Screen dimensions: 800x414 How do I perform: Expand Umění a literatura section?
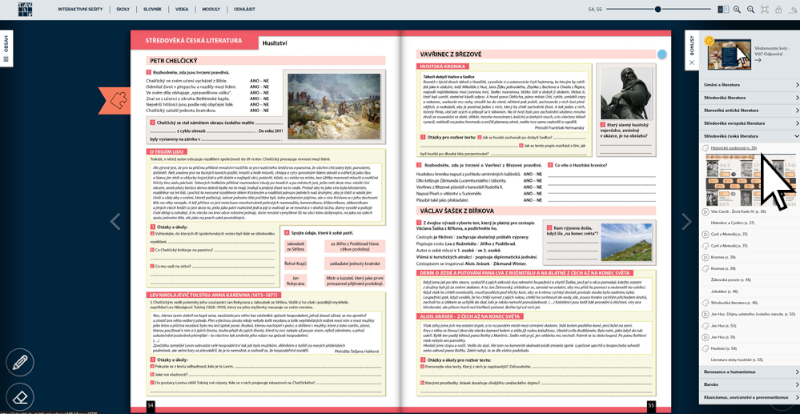(x=749, y=85)
